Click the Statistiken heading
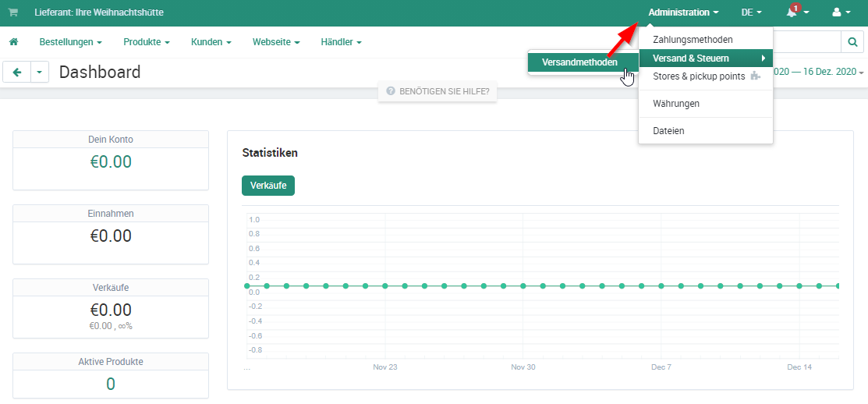The image size is (868, 404). pyautogui.click(x=270, y=153)
